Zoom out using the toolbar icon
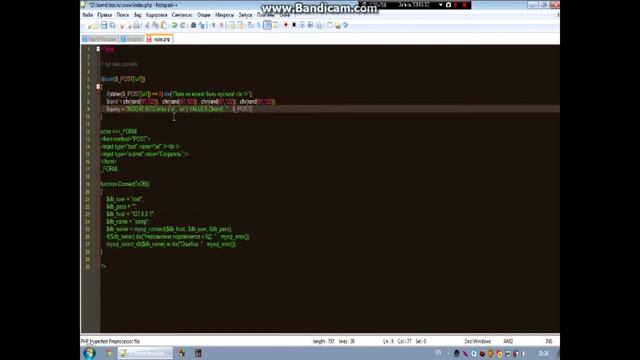The height and width of the screenshot is (360, 640). click(x=222, y=25)
